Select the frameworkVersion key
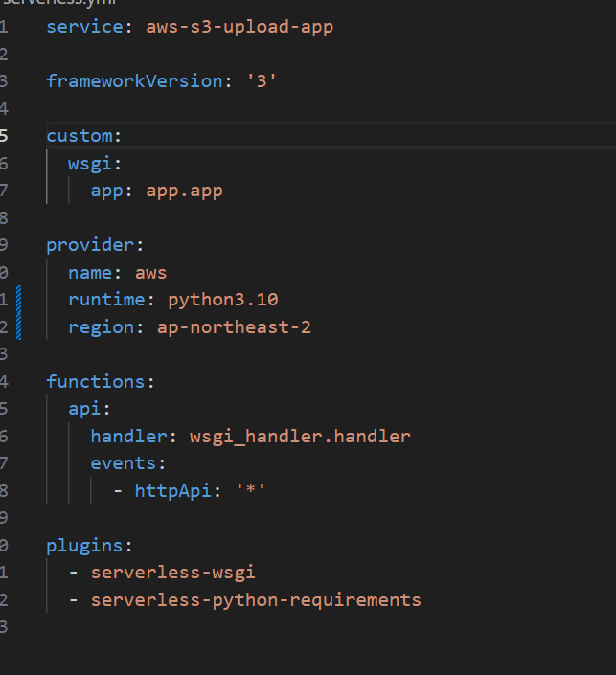This screenshot has width=616, height=675. click(x=134, y=81)
